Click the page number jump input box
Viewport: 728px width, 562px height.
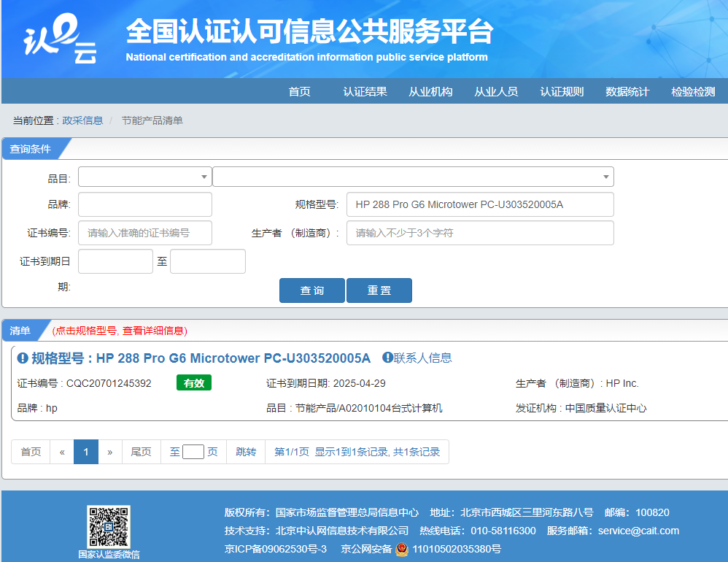tap(193, 452)
